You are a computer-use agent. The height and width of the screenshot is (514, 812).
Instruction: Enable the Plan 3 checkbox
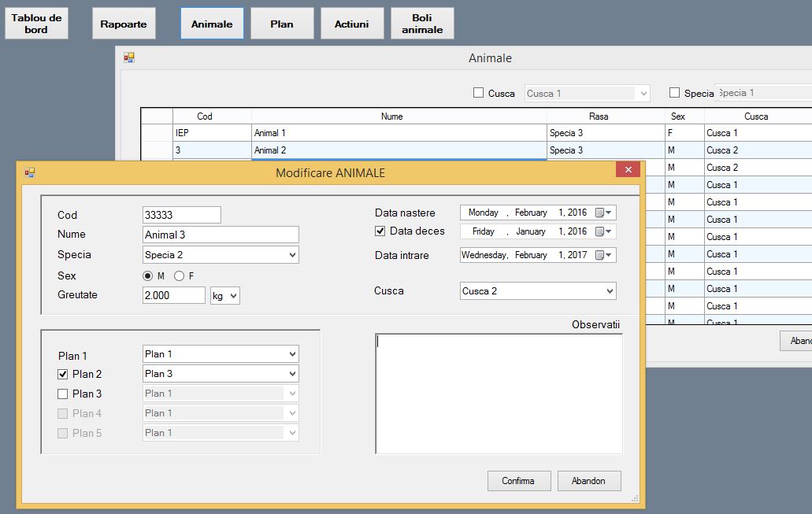coord(63,394)
